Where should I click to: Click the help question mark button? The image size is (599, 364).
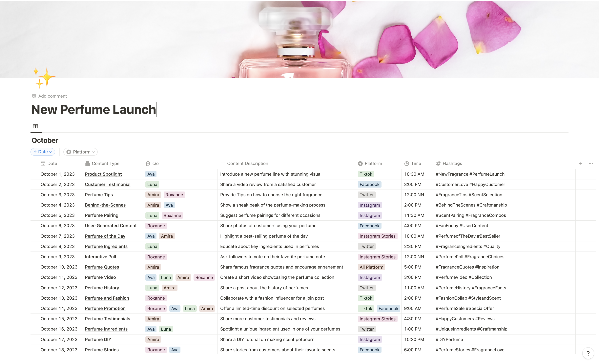coord(588,353)
